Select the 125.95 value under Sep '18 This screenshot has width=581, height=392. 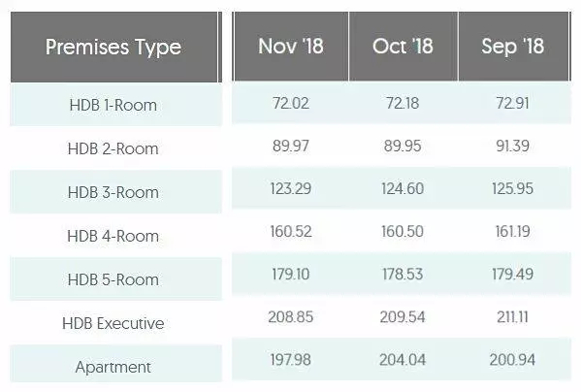(x=513, y=188)
